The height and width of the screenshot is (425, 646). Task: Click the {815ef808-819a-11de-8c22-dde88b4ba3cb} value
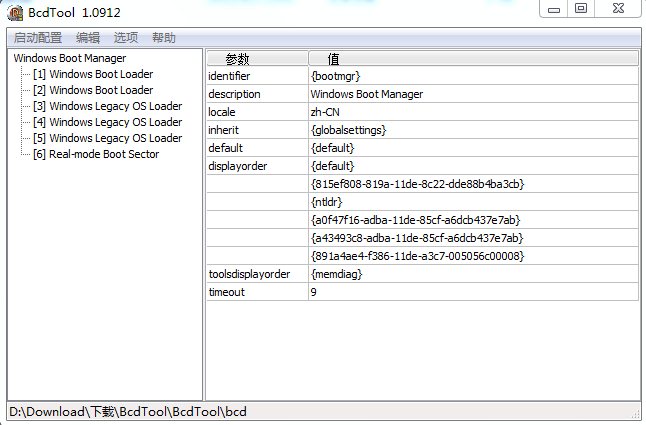coord(474,184)
